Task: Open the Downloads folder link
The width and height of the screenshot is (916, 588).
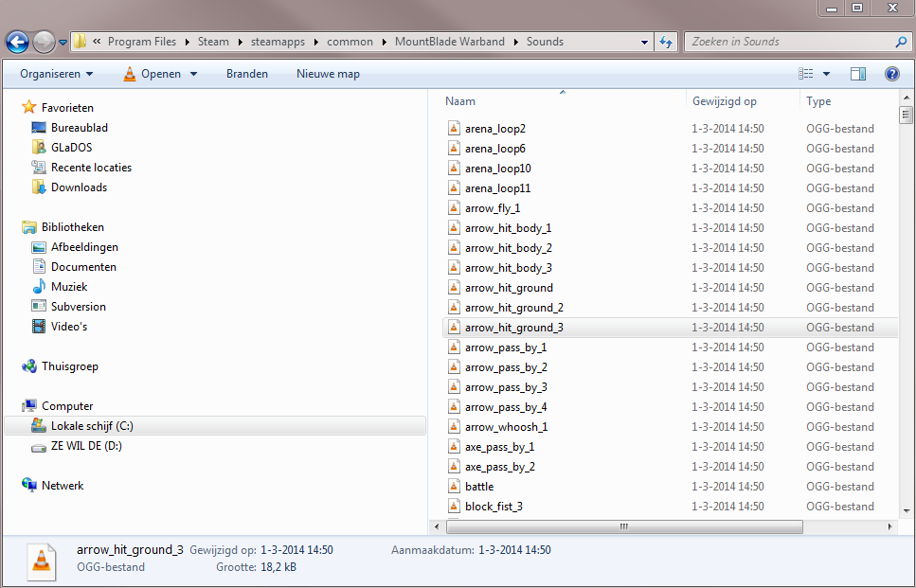Action: 69,187
